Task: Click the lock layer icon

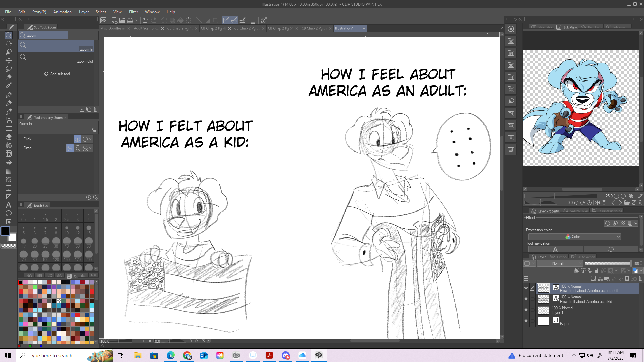Action: (597, 270)
